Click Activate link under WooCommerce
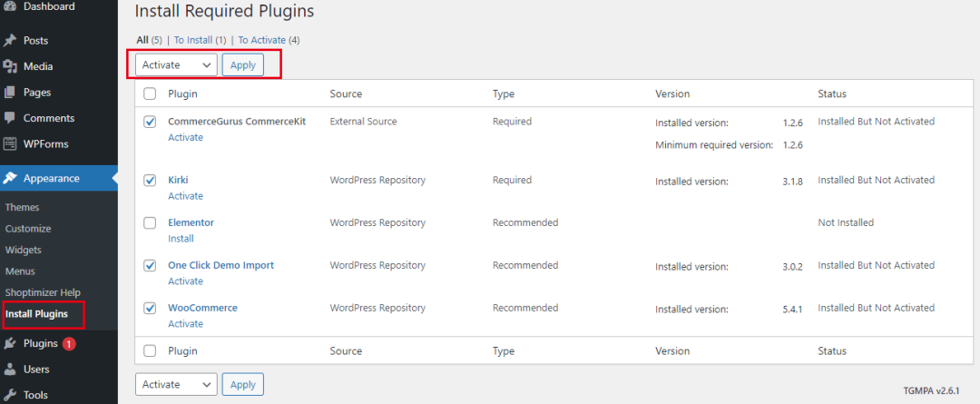The image size is (980, 404). click(x=185, y=324)
